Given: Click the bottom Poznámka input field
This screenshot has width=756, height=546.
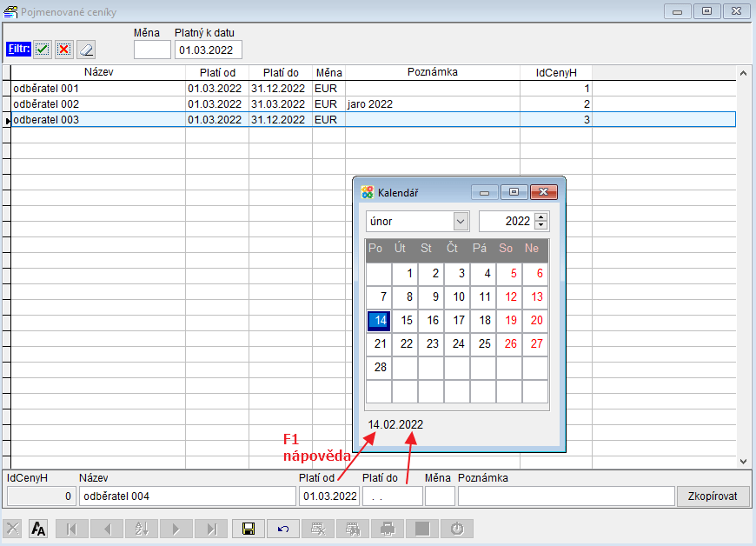Looking at the screenshot, I should click(x=566, y=496).
